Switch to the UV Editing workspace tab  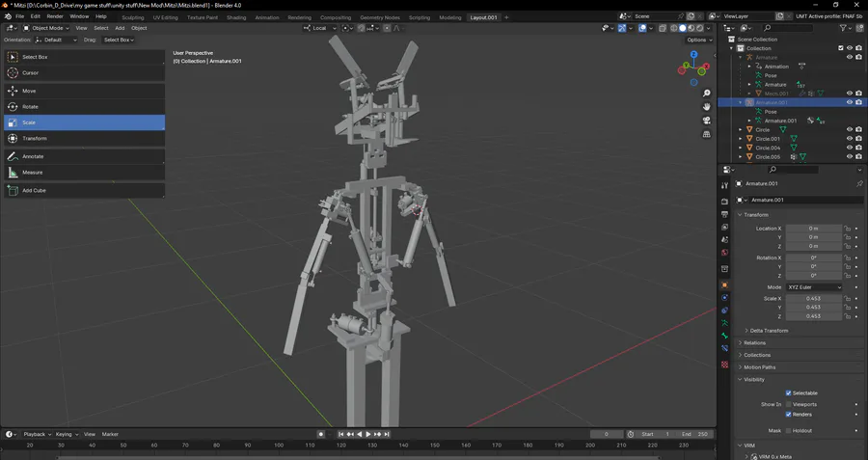click(166, 17)
